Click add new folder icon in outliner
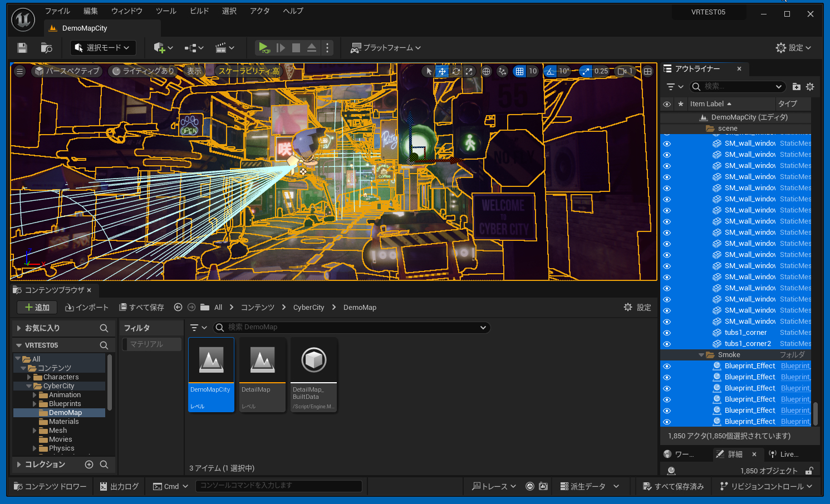 coord(796,87)
